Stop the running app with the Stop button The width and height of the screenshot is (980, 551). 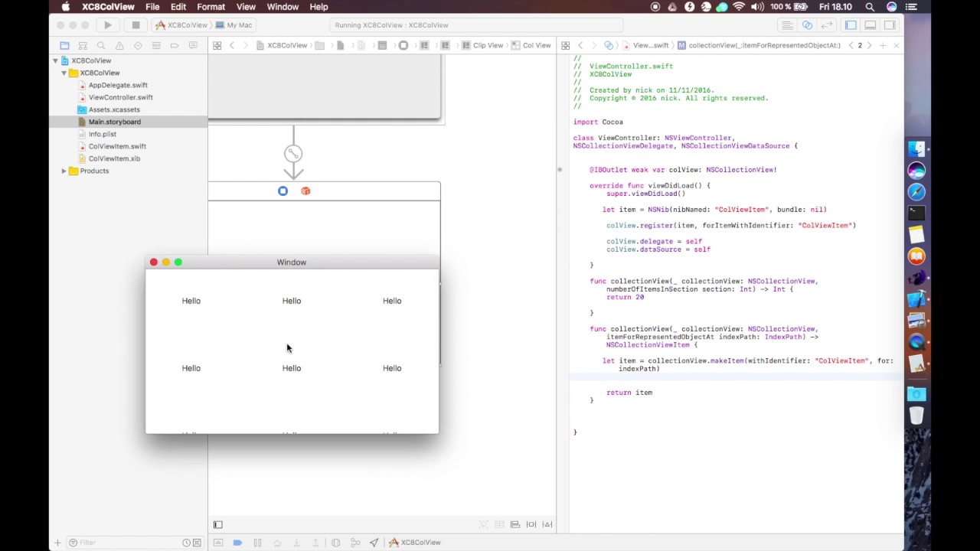click(x=136, y=25)
